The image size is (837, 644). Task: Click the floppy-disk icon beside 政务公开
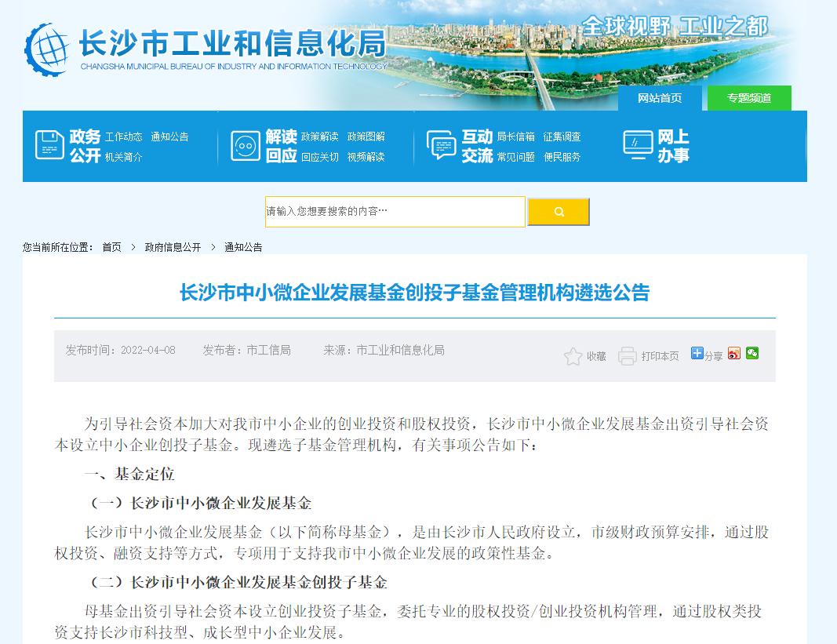[49, 145]
